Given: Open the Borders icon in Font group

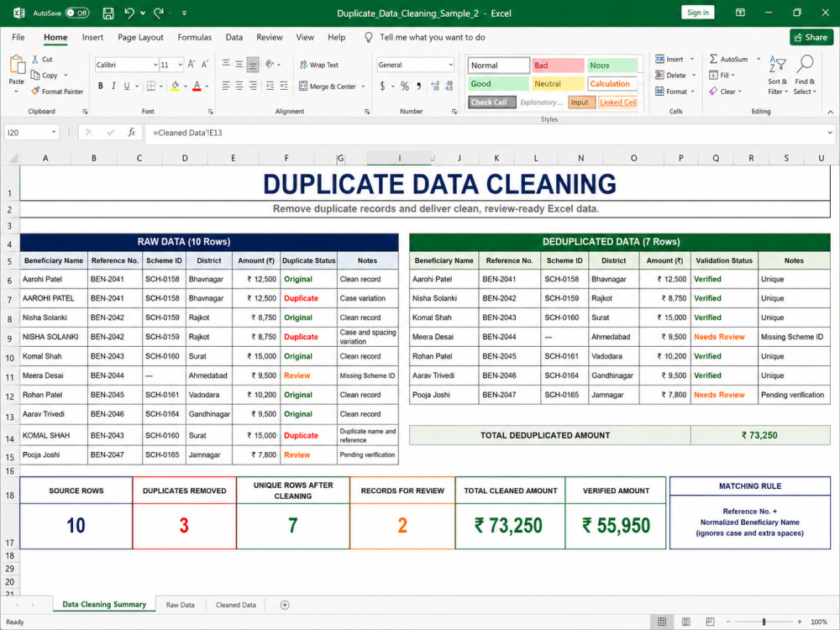Looking at the screenshot, I should click(x=151, y=86).
